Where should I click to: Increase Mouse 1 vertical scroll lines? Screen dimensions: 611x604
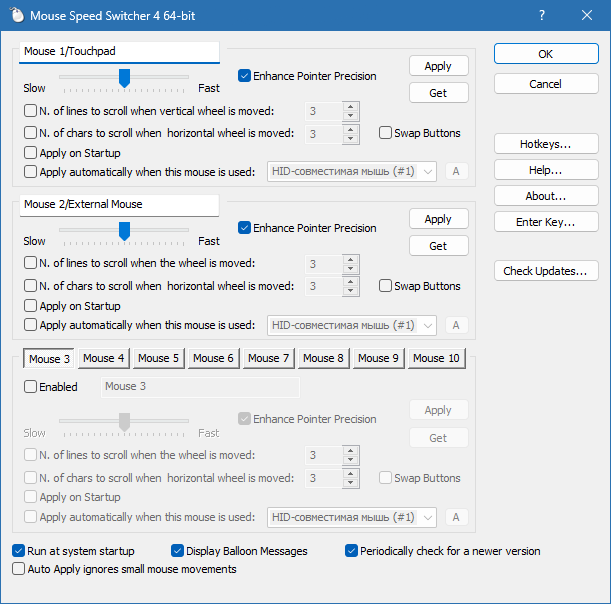(x=351, y=106)
